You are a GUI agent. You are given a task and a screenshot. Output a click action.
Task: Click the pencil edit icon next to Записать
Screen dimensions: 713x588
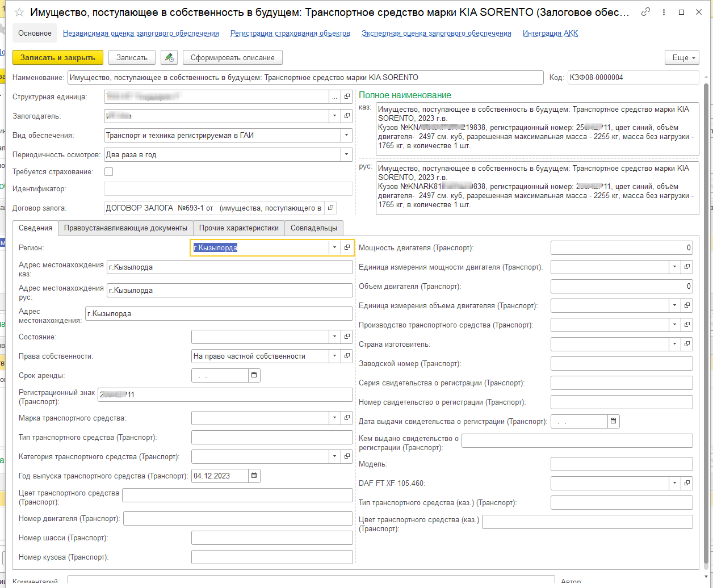(x=169, y=57)
